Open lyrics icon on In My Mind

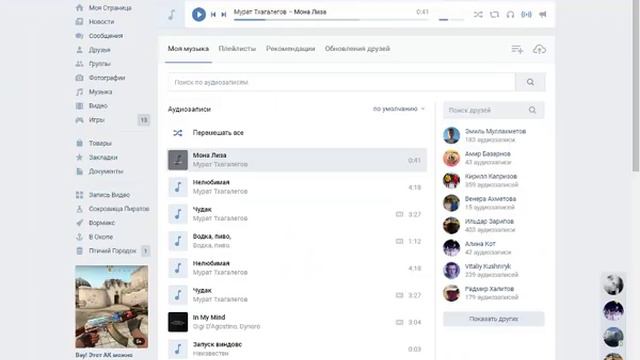(x=400, y=322)
